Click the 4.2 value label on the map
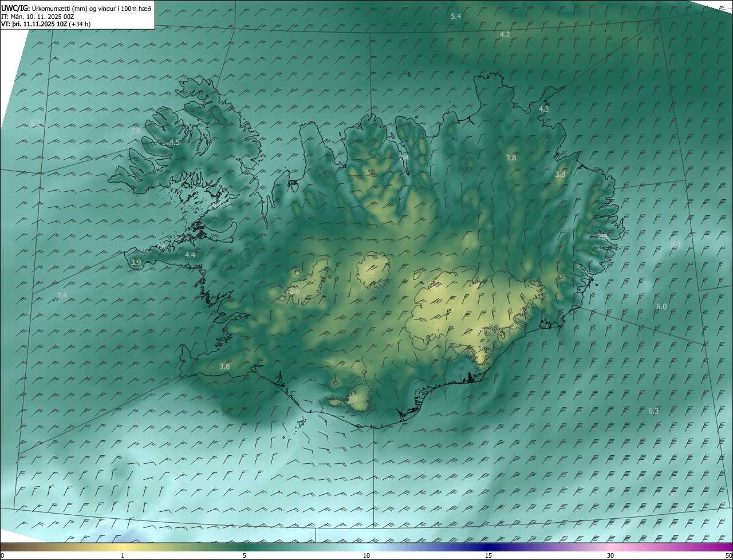 (x=505, y=35)
